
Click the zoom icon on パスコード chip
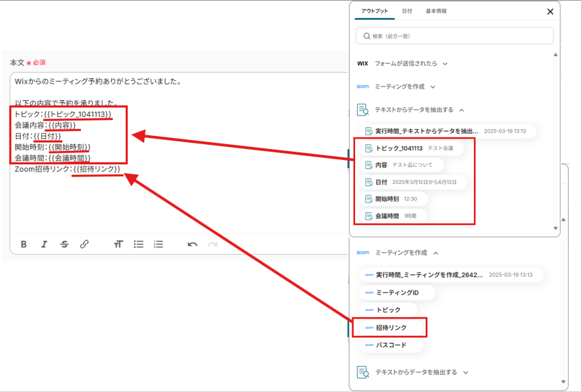pos(369,345)
